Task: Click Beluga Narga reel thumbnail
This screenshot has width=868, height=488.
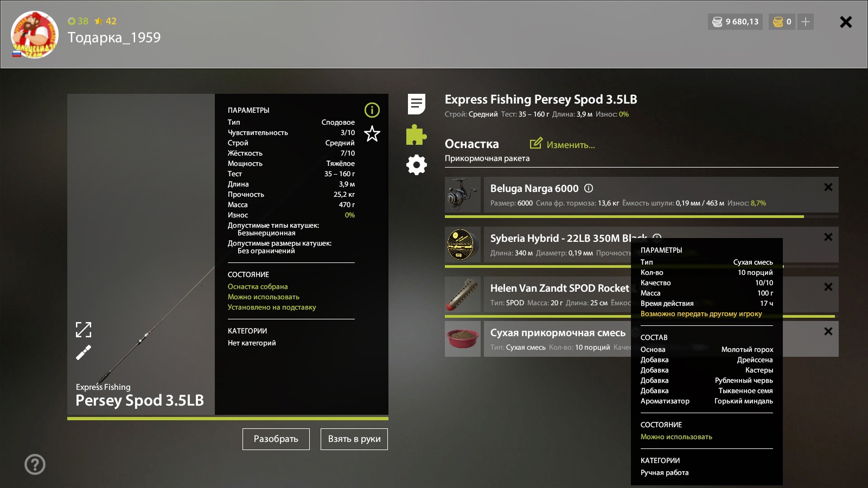Action: (x=463, y=195)
